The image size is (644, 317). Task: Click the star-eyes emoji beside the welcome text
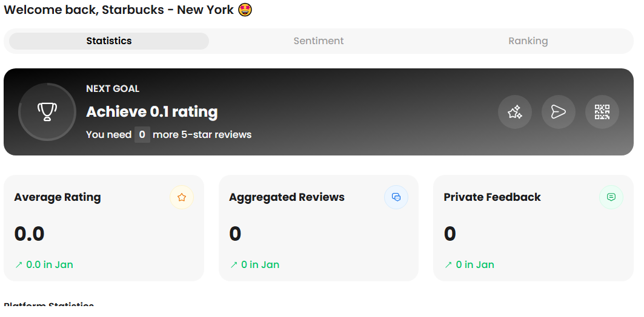point(245,10)
